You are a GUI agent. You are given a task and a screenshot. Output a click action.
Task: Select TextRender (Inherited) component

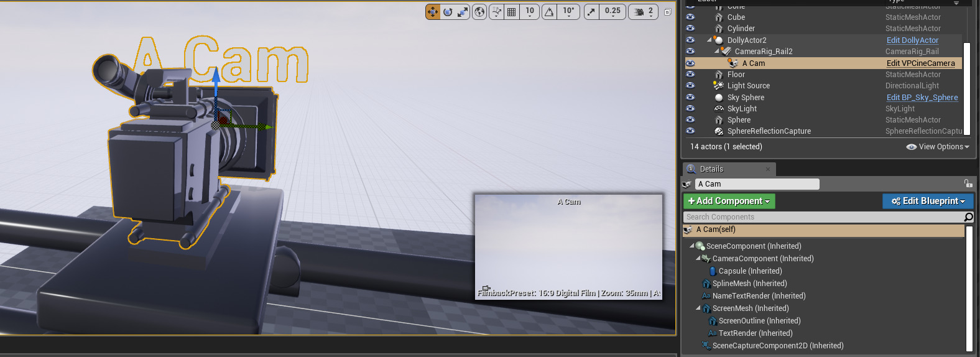click(x=756, y=333)
